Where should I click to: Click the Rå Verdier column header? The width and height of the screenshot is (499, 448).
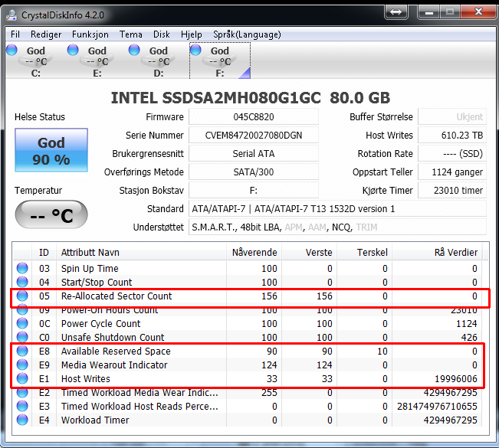pos(437,252)
